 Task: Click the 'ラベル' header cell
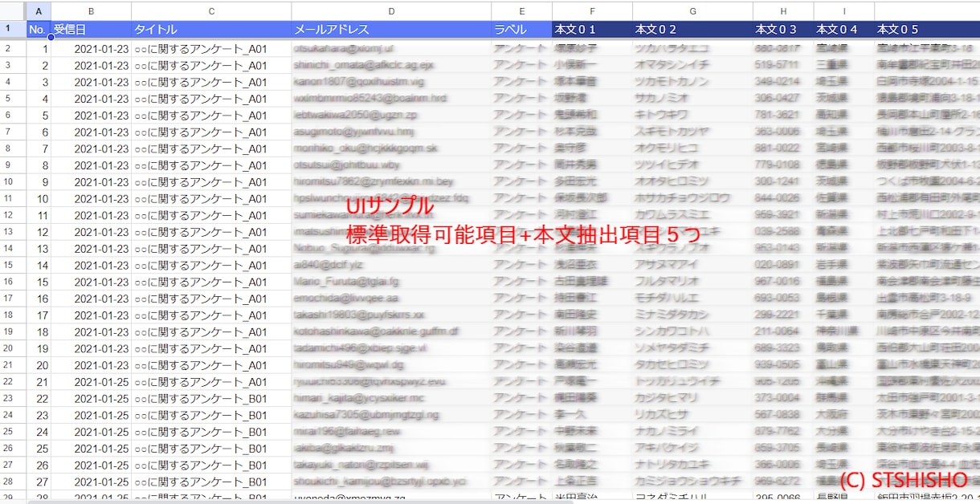521,29
